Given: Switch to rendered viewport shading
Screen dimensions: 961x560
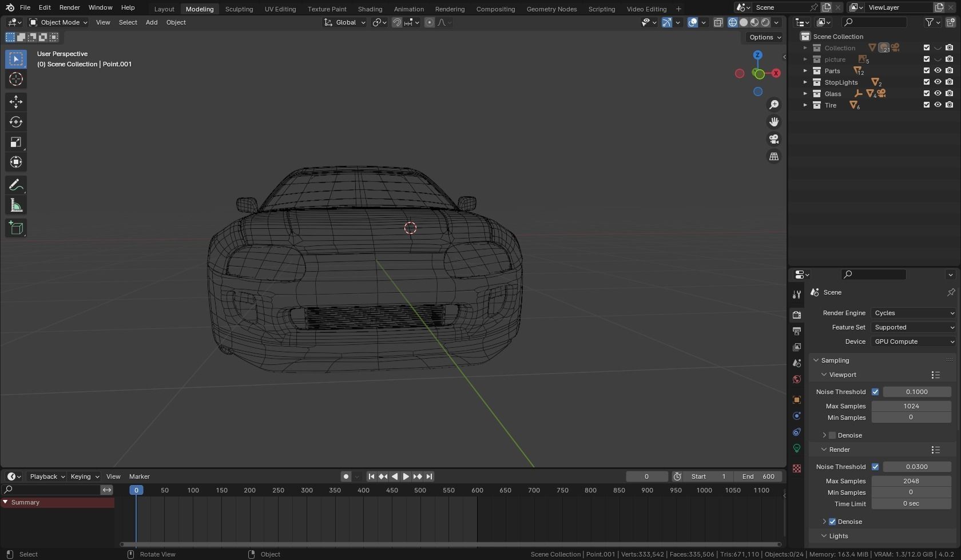Looking at the screenshot, I should pos(765,22).
